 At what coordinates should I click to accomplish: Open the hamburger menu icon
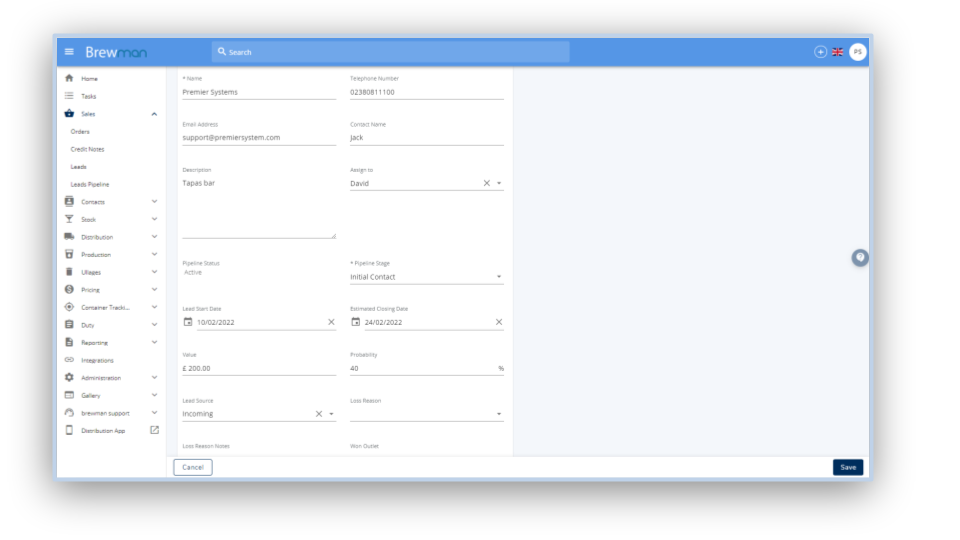coord(69,52)
